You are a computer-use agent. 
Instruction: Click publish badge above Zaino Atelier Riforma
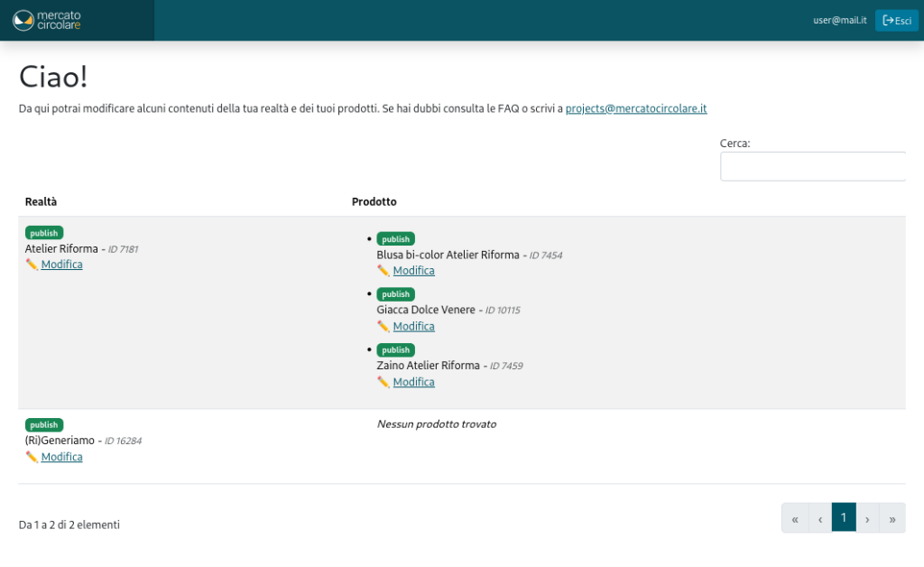pyautogui.click(x=395, y=350)
